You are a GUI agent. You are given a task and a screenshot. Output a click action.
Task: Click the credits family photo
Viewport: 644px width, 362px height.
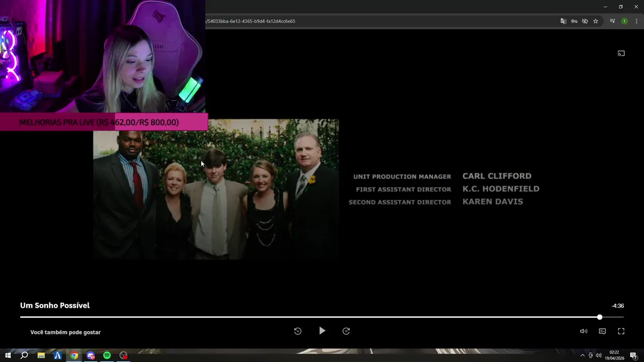coord(216,189)
